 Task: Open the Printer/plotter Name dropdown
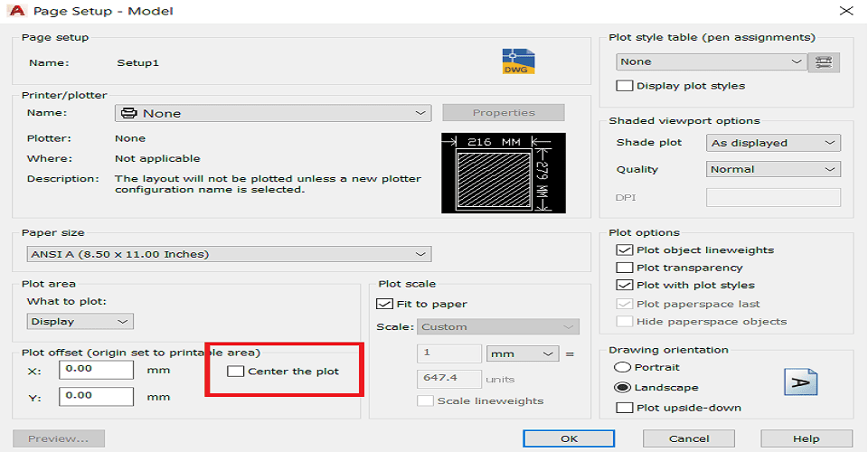tap(273, 113)
